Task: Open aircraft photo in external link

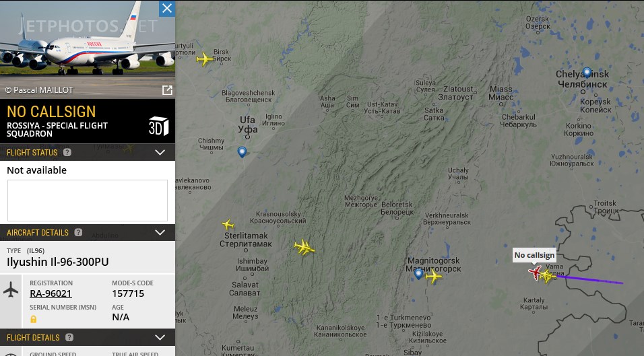Action: point(167,90)
